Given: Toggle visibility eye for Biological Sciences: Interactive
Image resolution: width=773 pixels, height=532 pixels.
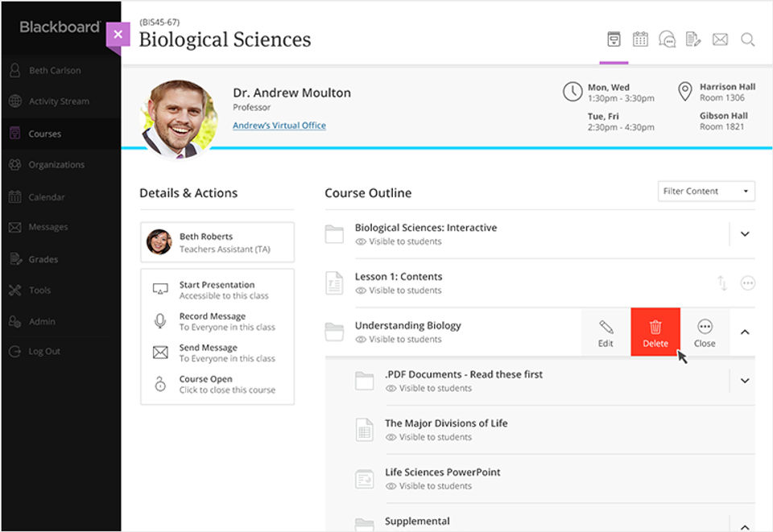Looking at the screenshot, I should click(x=361, y=241).
